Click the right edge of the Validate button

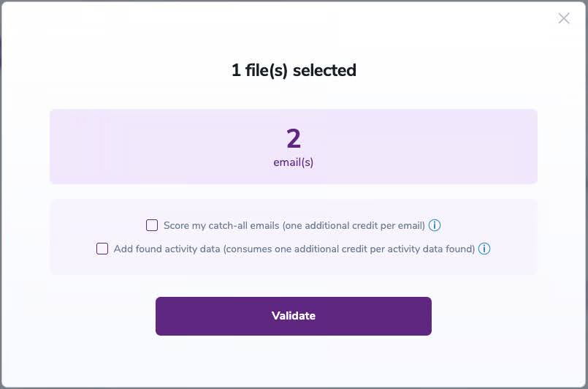(425, 316)
